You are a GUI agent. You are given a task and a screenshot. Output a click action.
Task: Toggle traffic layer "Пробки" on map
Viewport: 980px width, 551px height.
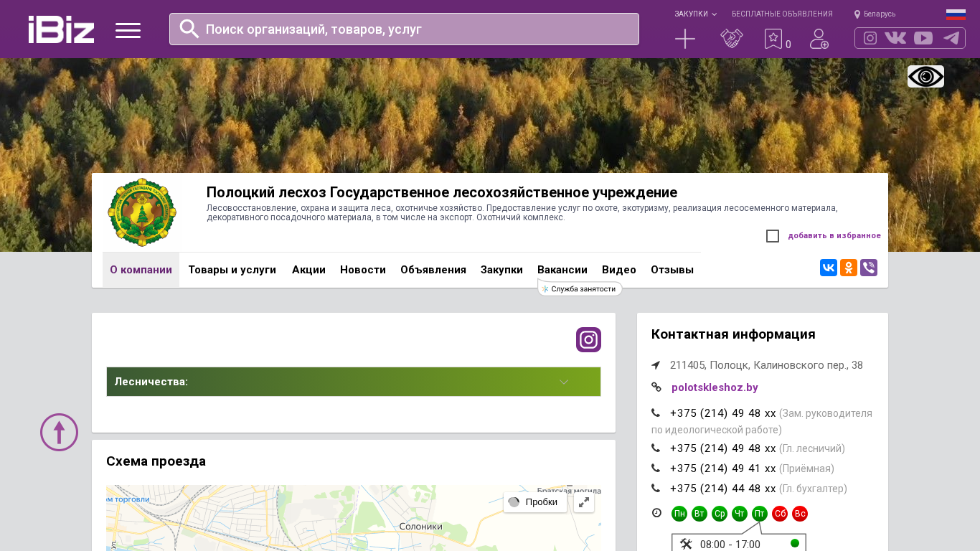(534, 502)
